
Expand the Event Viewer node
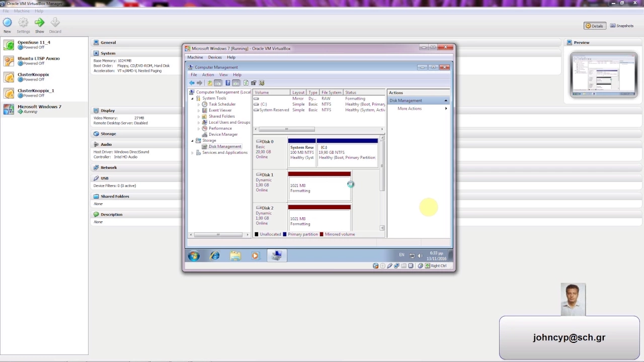tap(198, 111)
